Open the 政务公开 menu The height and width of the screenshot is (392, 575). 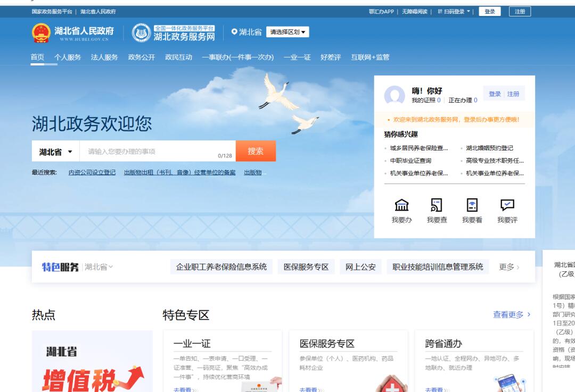[142, 57]
